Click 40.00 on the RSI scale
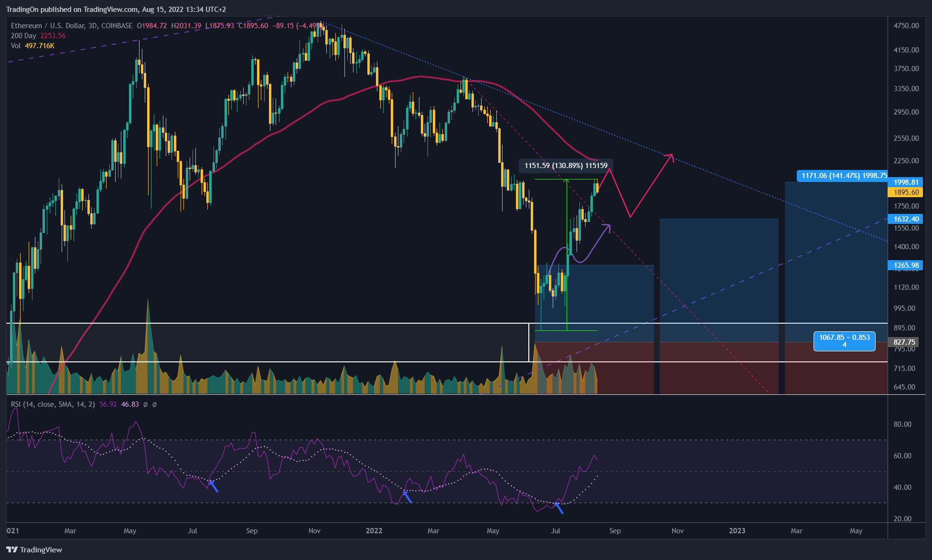 (x=902, y=487)
